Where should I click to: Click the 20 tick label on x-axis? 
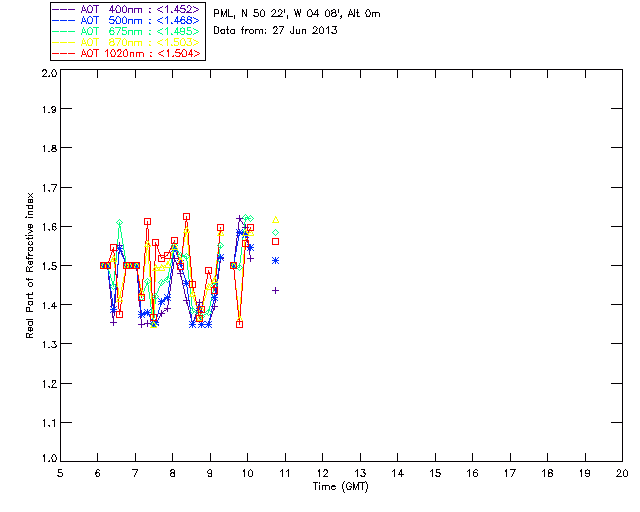[x=622, y=473]
